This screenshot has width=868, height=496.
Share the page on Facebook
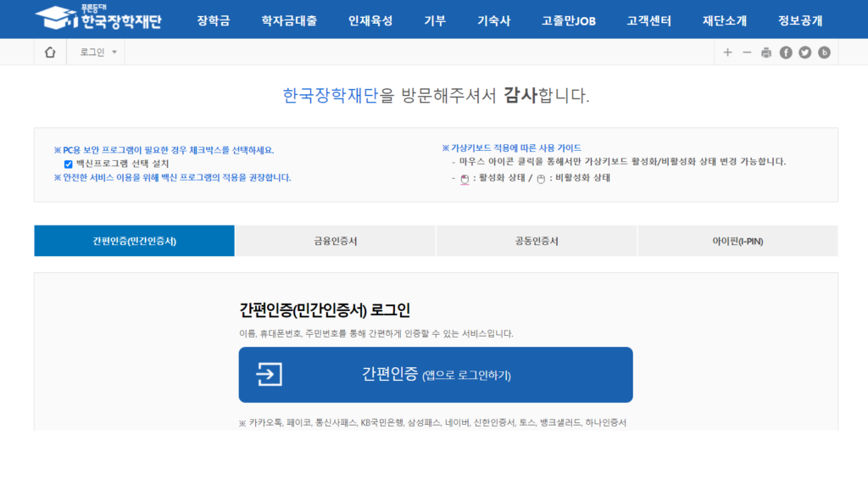786,53
